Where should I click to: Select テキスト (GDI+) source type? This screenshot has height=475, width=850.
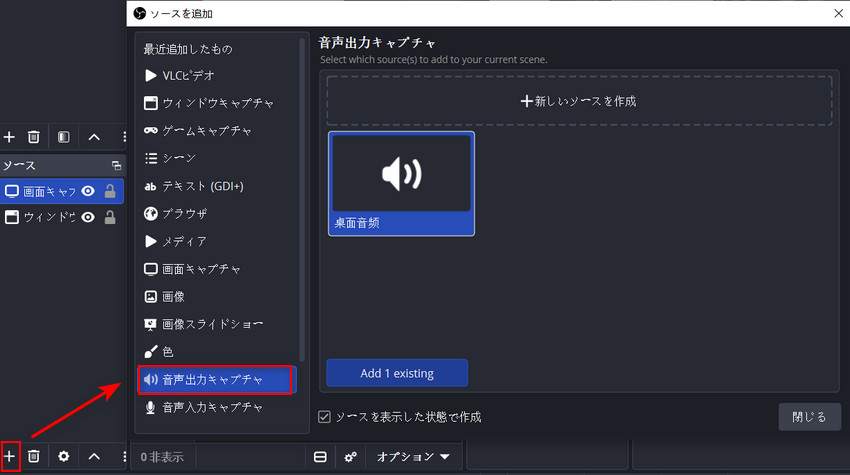(x=217, y=186)
